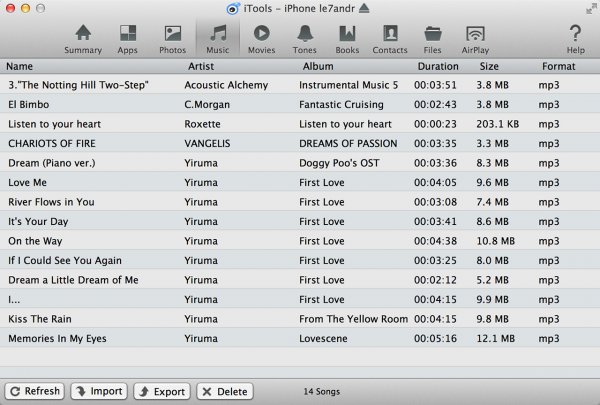Open the Contacts section

390,39
